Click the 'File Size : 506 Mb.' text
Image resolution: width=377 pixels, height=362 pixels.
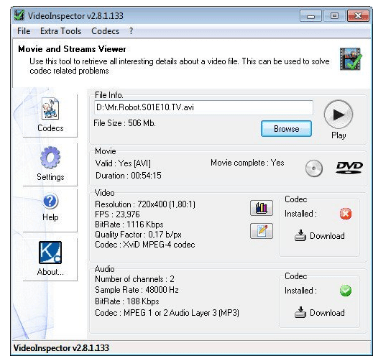124,123
